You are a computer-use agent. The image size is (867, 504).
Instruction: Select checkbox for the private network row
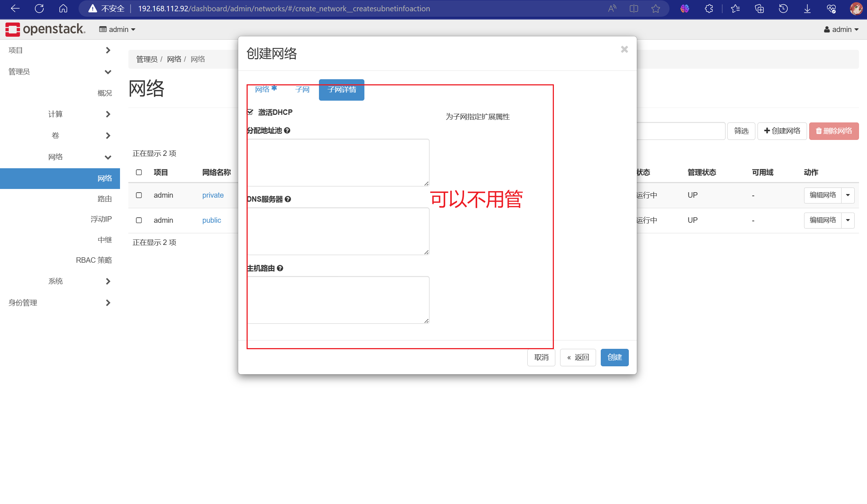139,195
